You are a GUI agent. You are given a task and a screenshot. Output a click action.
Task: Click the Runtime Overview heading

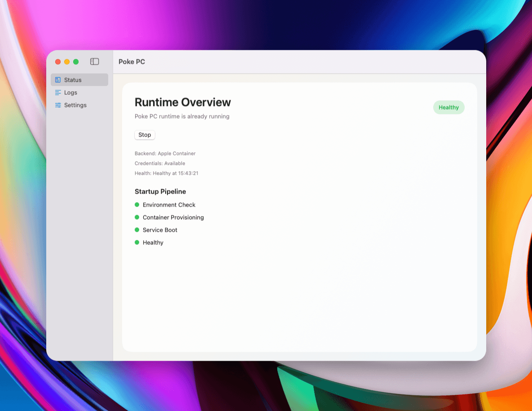183,102
